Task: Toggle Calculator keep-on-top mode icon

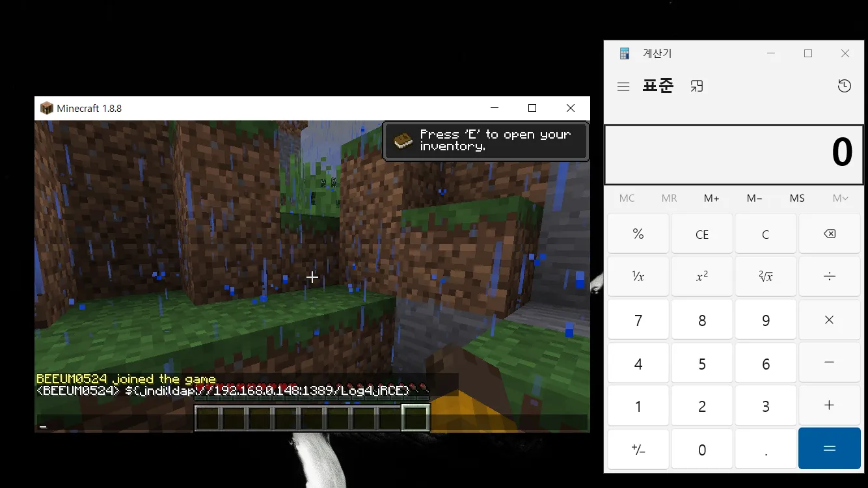Action: (x=697, y=87)
